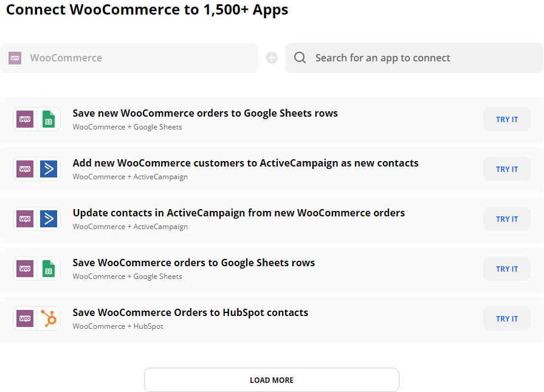This screenshot has height=392, width=544.
Task: Open "Save new WooCommerce orders to Google Sheets rows"
Action: click(x=205, y=113)
